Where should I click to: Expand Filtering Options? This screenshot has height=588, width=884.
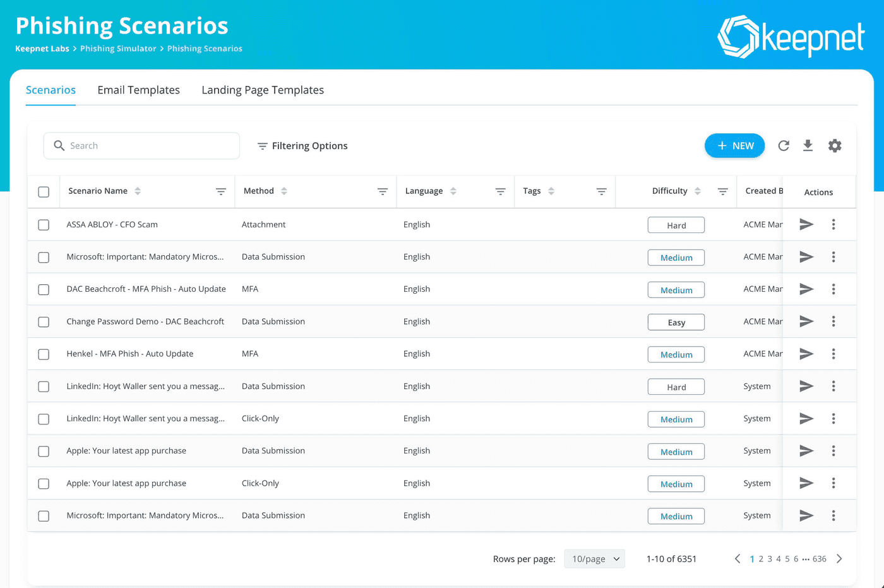(302, 146)
